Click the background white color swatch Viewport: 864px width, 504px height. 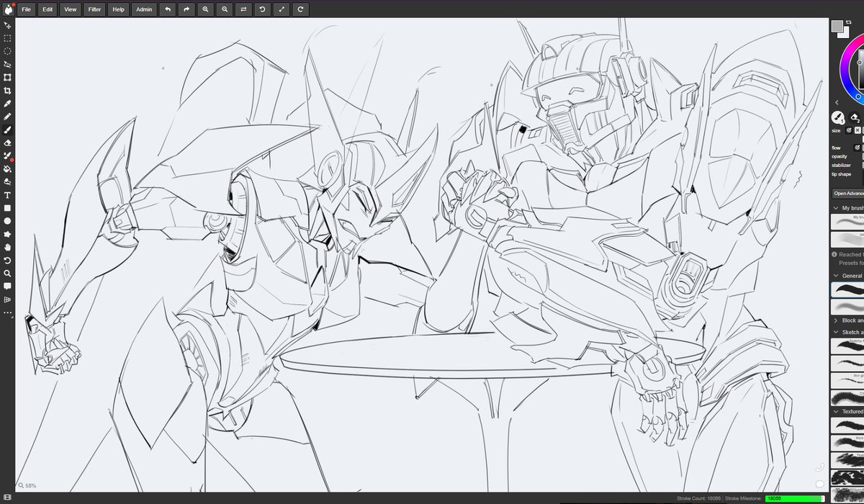[x=845, y=33]
